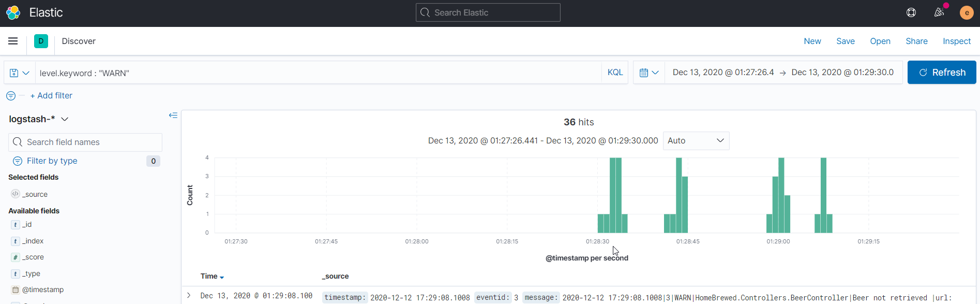Click Save in the top menu
980x304 pixels.
[x=846, y=41]
